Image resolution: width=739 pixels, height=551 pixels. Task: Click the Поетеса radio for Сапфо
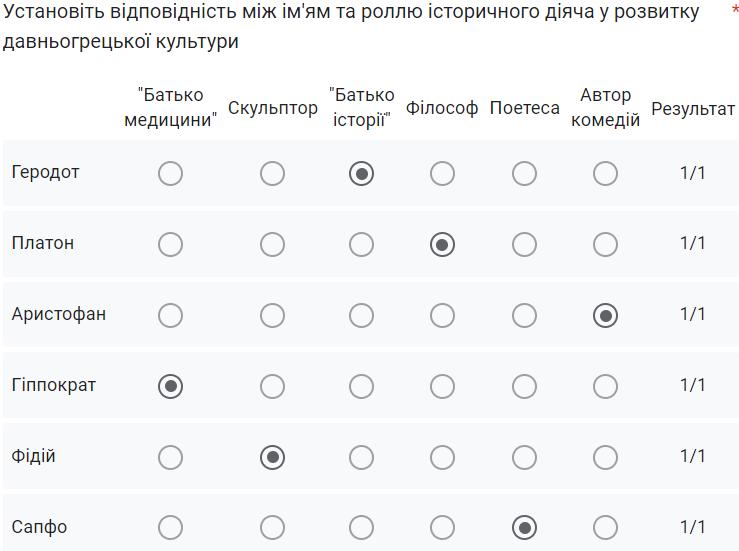click(524, 528)
